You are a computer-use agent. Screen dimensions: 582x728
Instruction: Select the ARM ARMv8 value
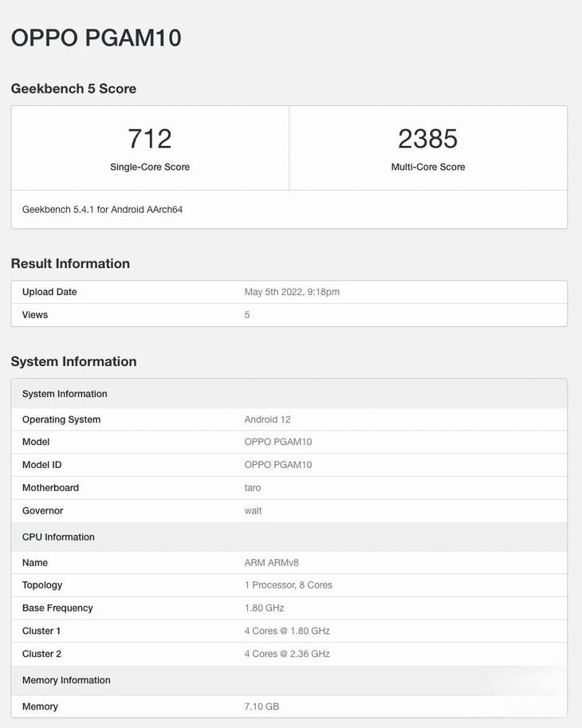click(x=272, y=563)
